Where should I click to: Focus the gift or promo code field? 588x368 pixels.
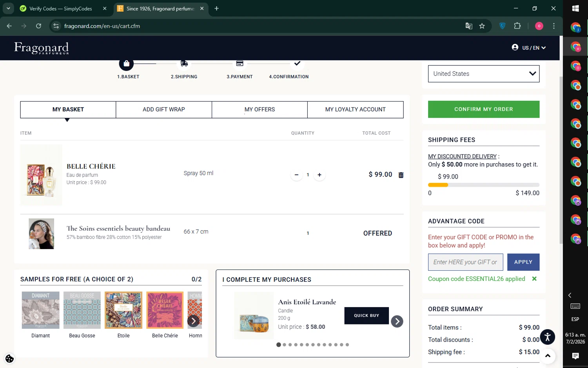click(465, 262)
